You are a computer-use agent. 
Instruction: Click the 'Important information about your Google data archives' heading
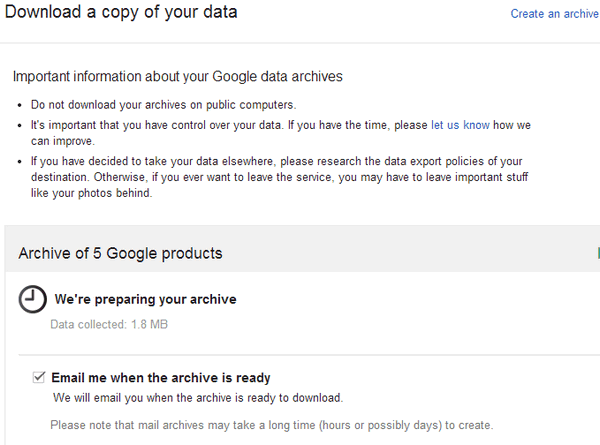(x=178, y=76)
